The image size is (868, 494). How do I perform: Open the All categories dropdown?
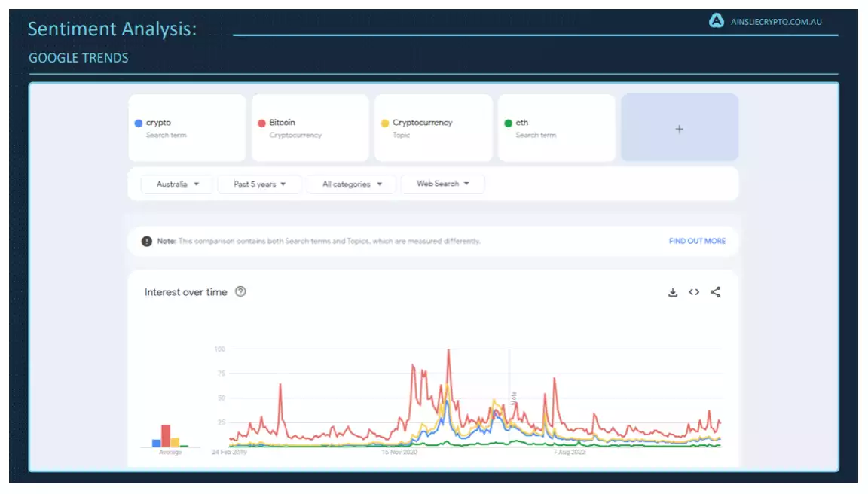352,184
